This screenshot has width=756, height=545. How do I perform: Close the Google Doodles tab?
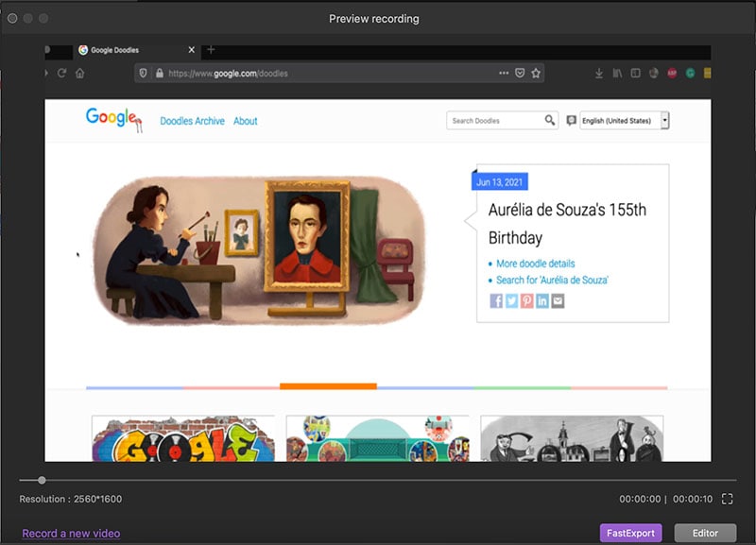point(192,50)
